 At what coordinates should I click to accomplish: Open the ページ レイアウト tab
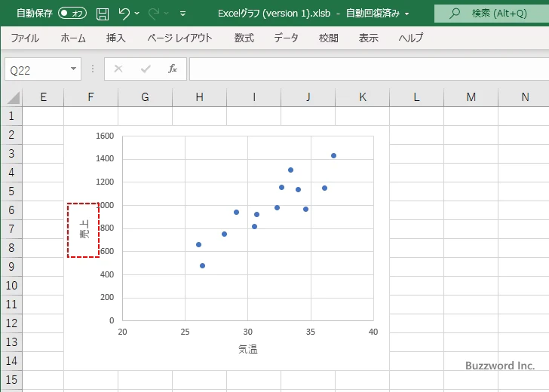179,38
